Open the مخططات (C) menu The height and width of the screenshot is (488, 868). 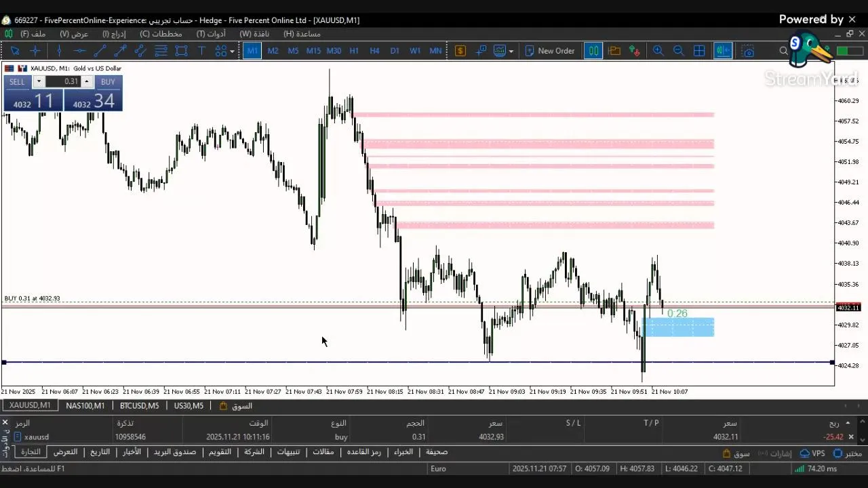[161, 34]
